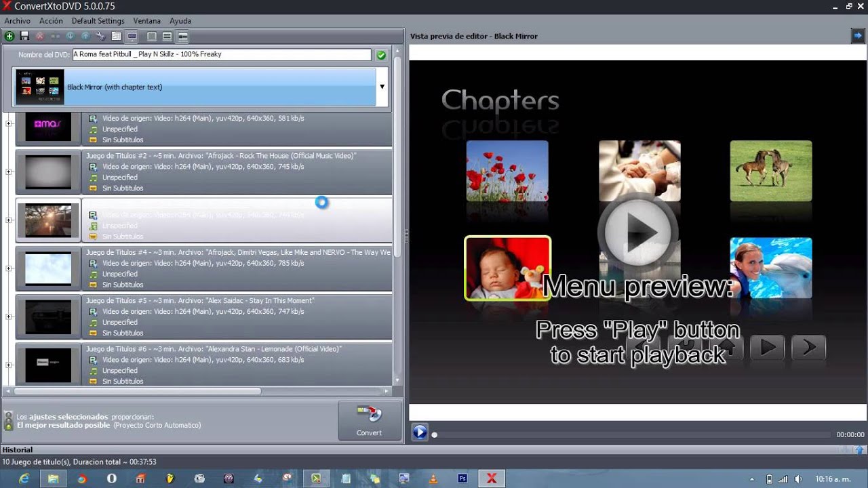The image size is (868, 488).
Task: Move the title up with the blue up arrow
Action: (x=85, y=36)
